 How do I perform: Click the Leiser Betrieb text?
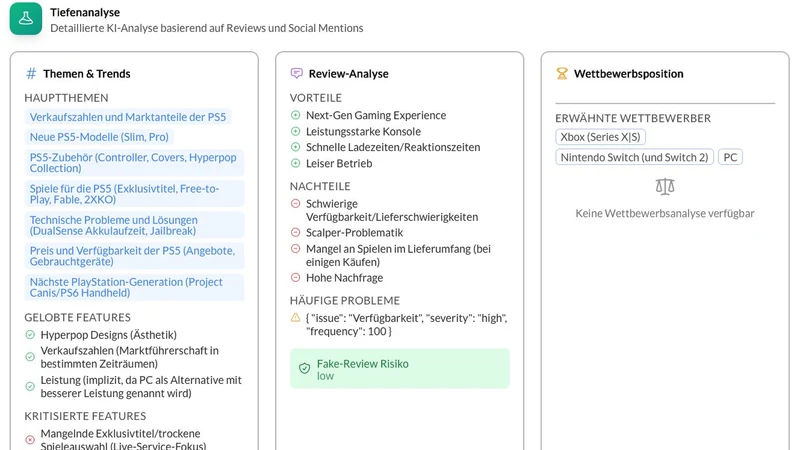pos(339,164)
